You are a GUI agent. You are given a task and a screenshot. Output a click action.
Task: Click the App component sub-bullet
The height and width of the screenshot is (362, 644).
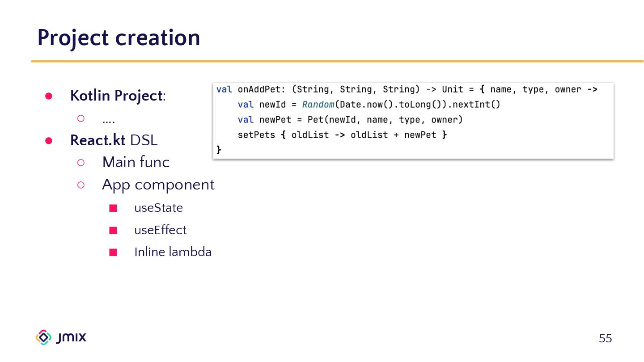click(x=158, y=185)
